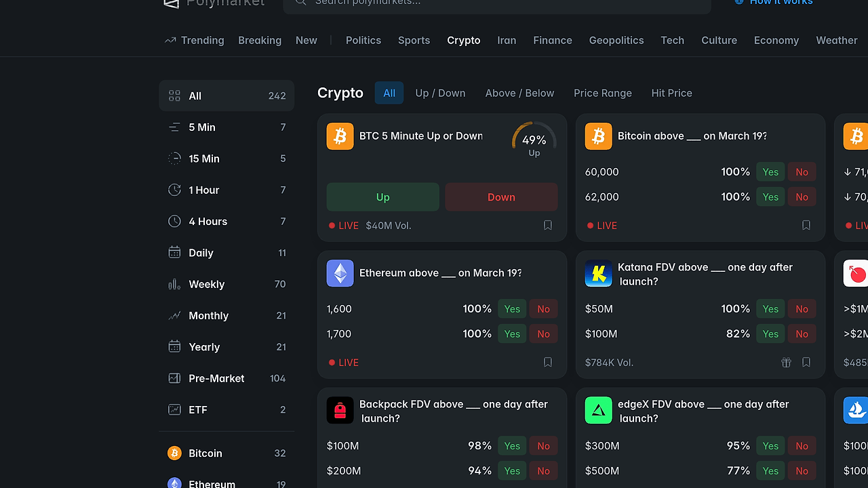Go to the Tech category
Image resolution: width=868 pixels, height=488 pixels.
click(673, 40)
